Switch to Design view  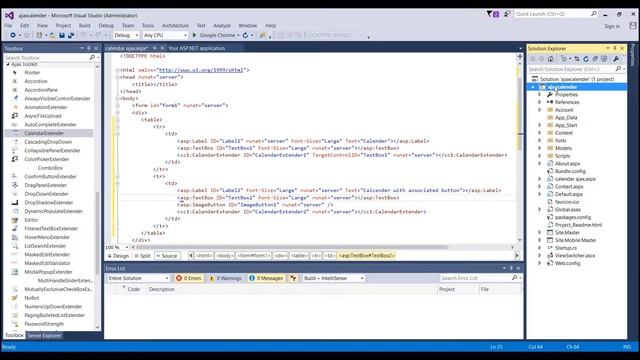[118, 256]
